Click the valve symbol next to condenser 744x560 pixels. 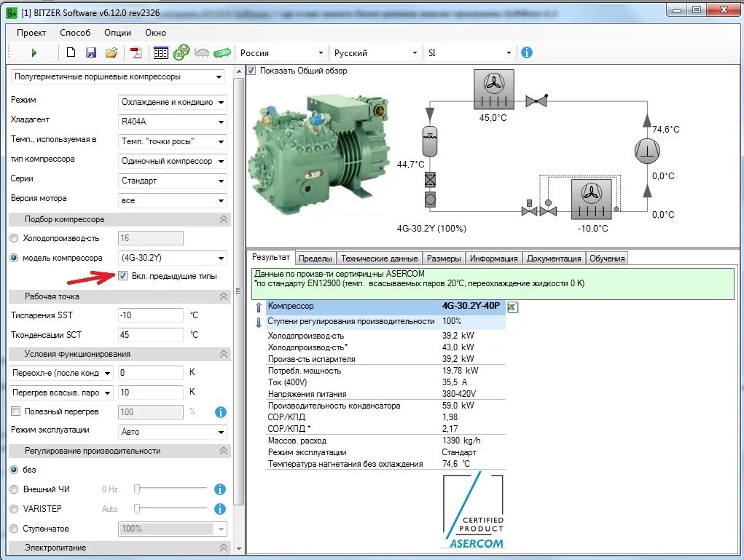(536, 100)
